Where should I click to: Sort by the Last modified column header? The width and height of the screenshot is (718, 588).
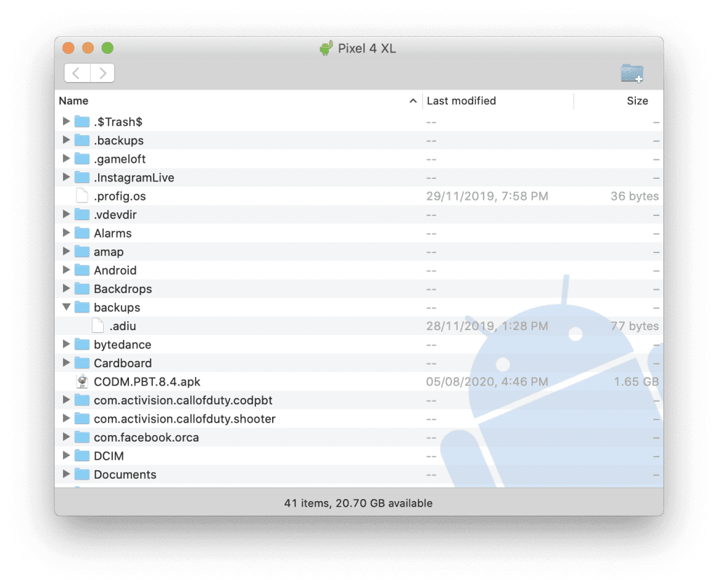461,100
